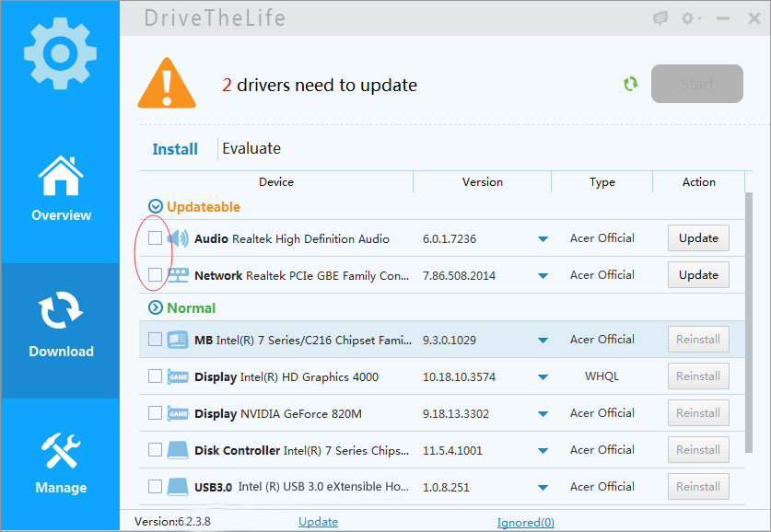Select the Display NVIDIA GeForce 820M text
This screenshot has width=771, height=532.
(278, 413)
